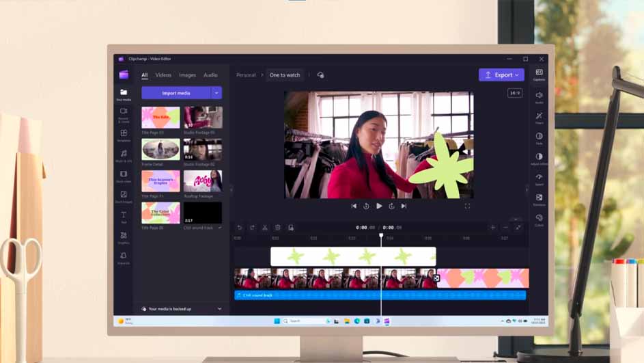Delete the selected clip with trash icon
644x363 pixels.
point(278,228)
